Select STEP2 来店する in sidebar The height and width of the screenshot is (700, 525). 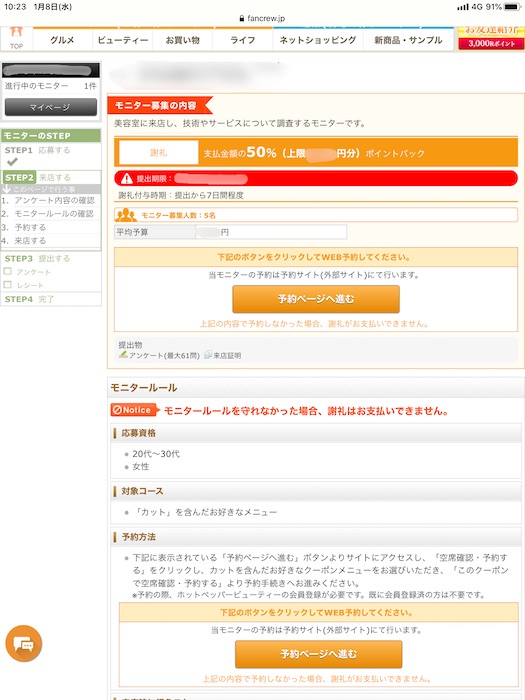[x=51, y=177]
